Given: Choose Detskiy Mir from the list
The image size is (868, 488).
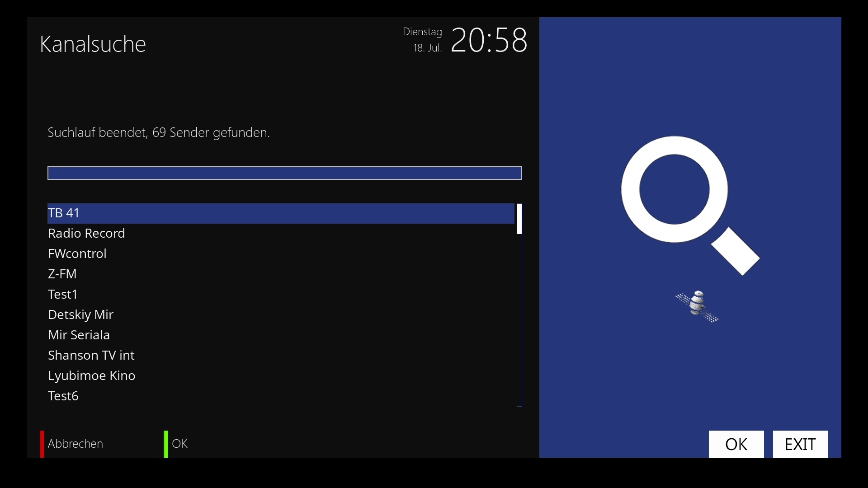Looking at the screenshot, I should [x=281, y=315].
